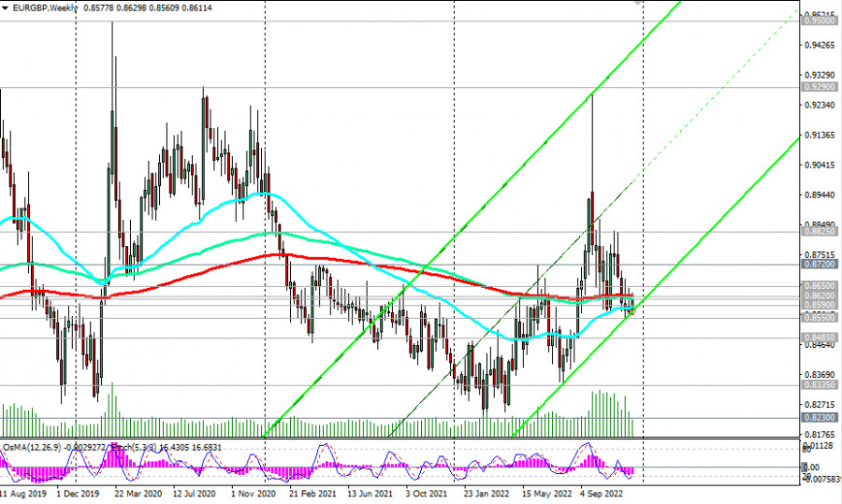Select the "0.95000" price level tag
This screenshot has height=504, width=842.
(x=820, y=21)
